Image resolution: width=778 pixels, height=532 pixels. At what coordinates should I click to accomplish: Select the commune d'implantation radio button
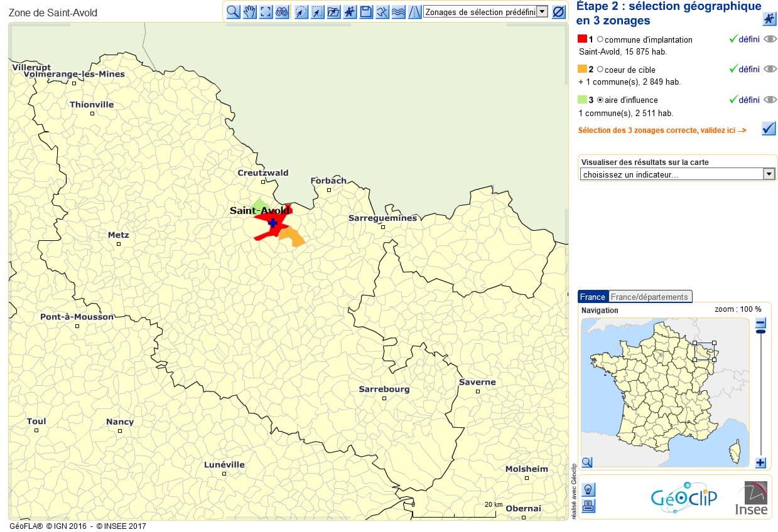tap(600, 40)
